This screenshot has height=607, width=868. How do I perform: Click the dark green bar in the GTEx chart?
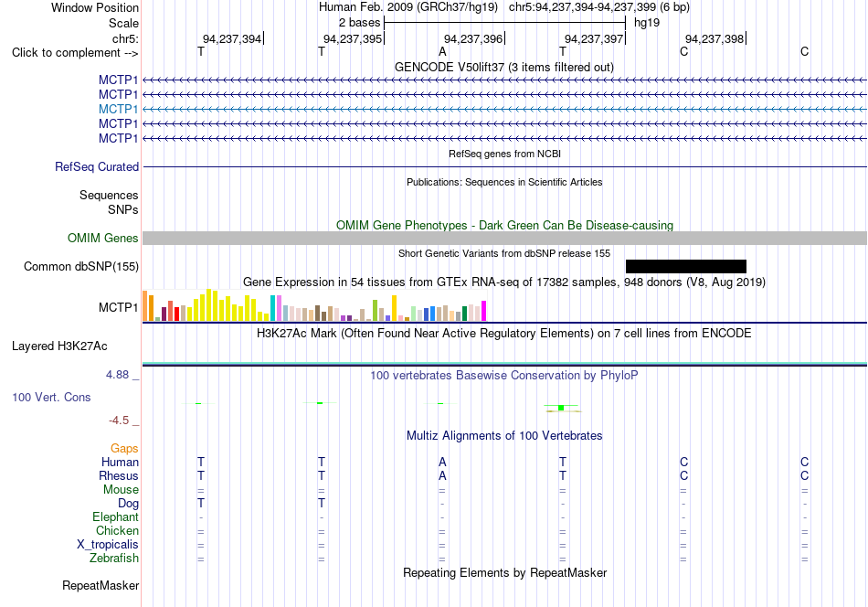(464, 314)
